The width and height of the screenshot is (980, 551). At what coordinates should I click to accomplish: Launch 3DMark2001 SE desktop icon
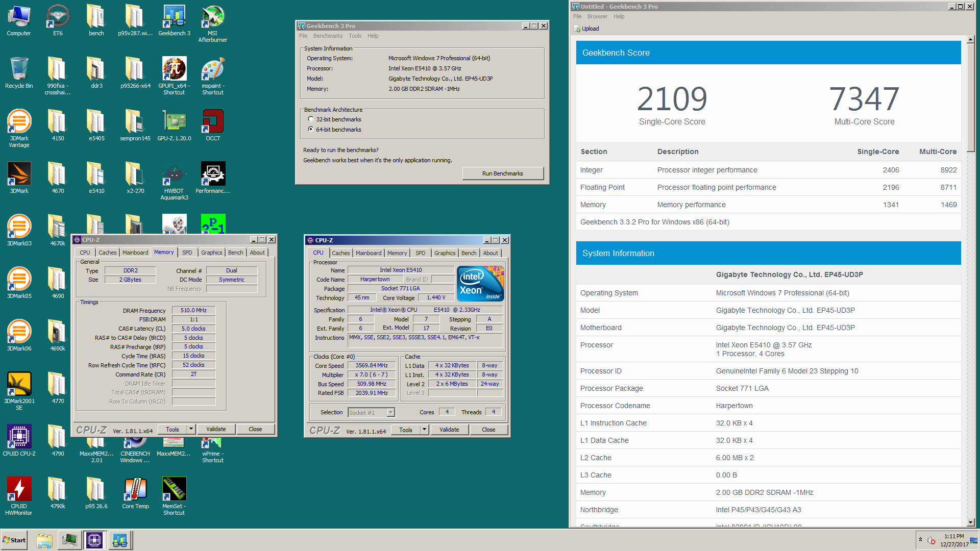click(x=19, y=391)
